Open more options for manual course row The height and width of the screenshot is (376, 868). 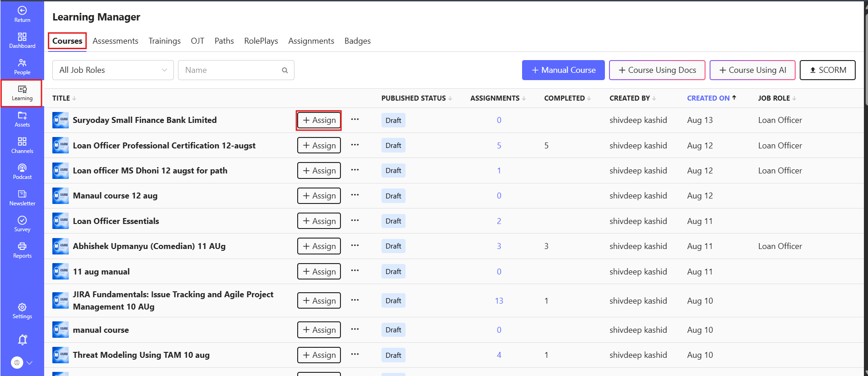pyautogui.click(x=355, y=330)
